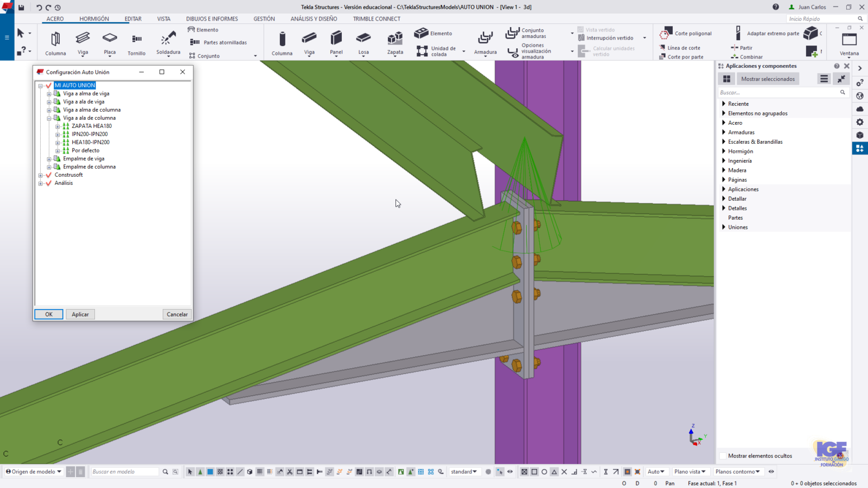868x488 pixels.
Task: Open the Armadura rebar tool
Action: (485, 43)
